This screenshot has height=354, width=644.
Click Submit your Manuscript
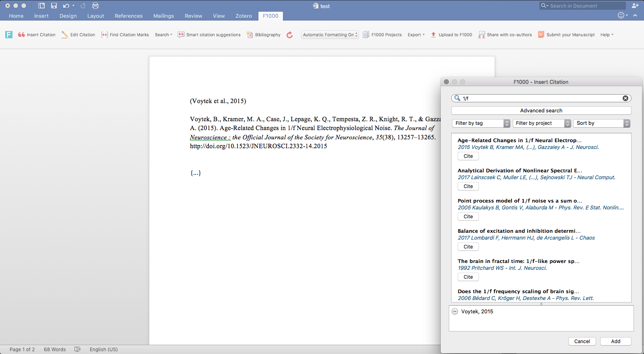coord(566,35)
